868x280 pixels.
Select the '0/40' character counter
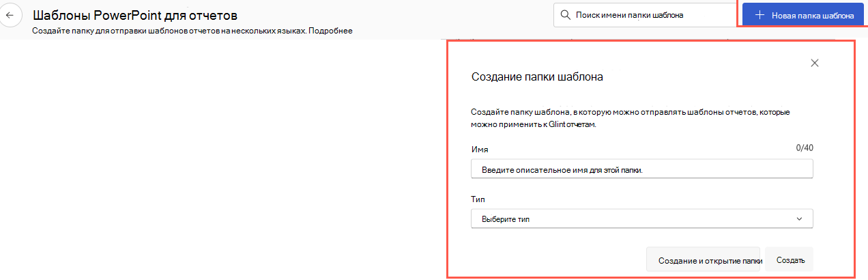click(x=805, y=148)
